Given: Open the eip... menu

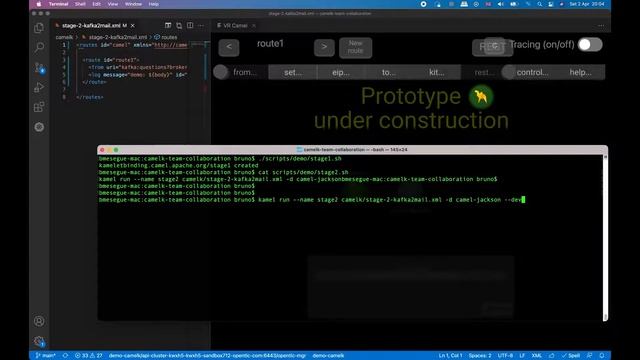Looking at the screenshot, I should [x=341, y=72].
